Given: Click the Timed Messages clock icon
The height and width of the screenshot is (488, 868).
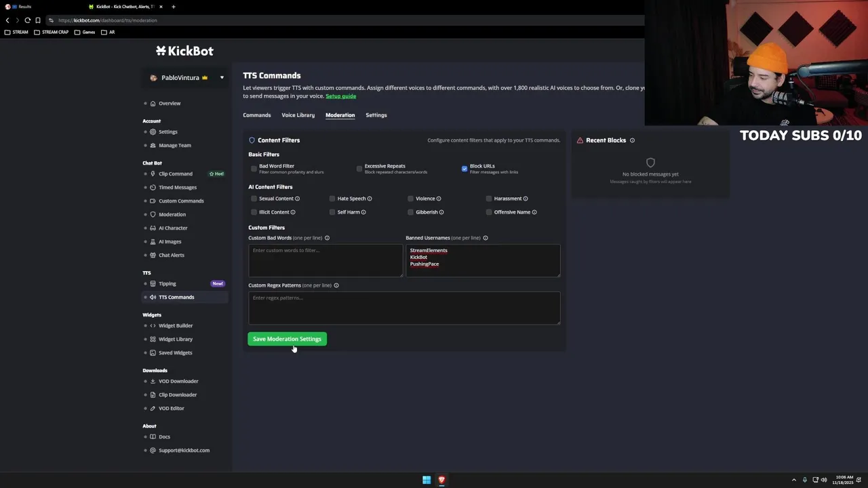Looking at the screenshot, I should coord(153,188).
